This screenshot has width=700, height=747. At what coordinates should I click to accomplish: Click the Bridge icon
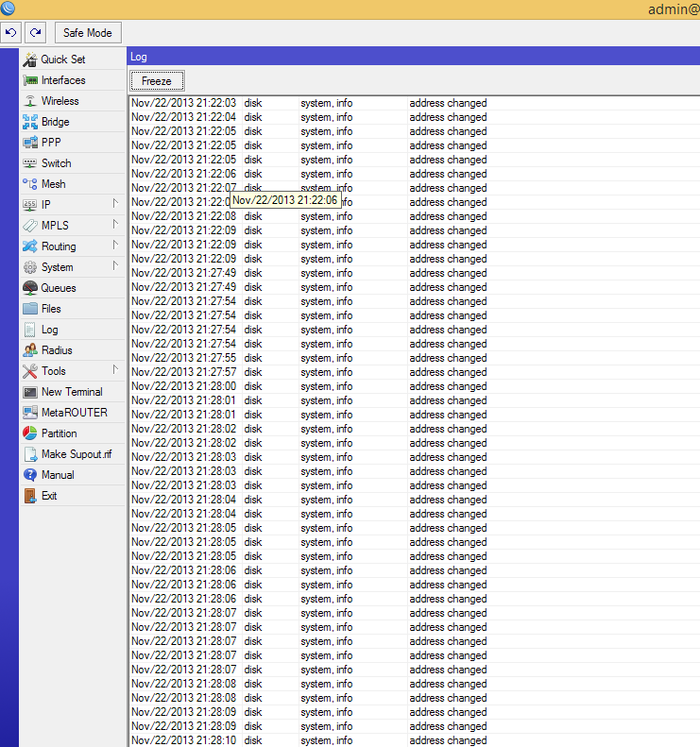(x=30, y=122)
